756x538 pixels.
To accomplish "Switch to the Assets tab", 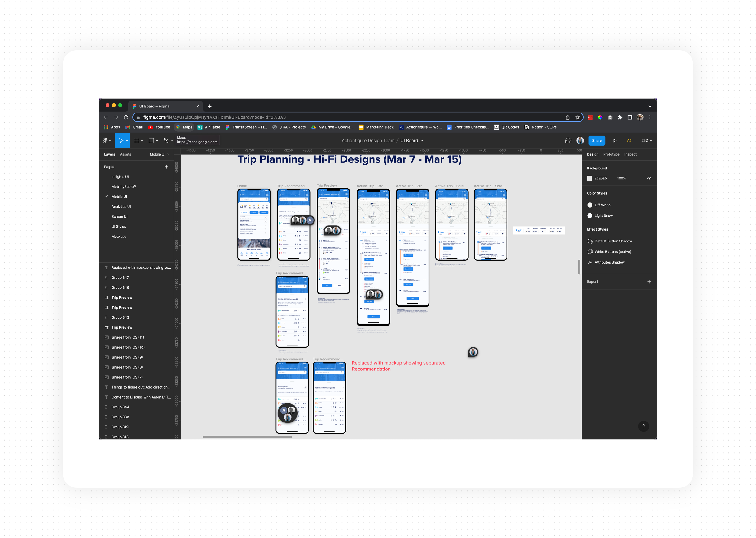I will point(125,154).
